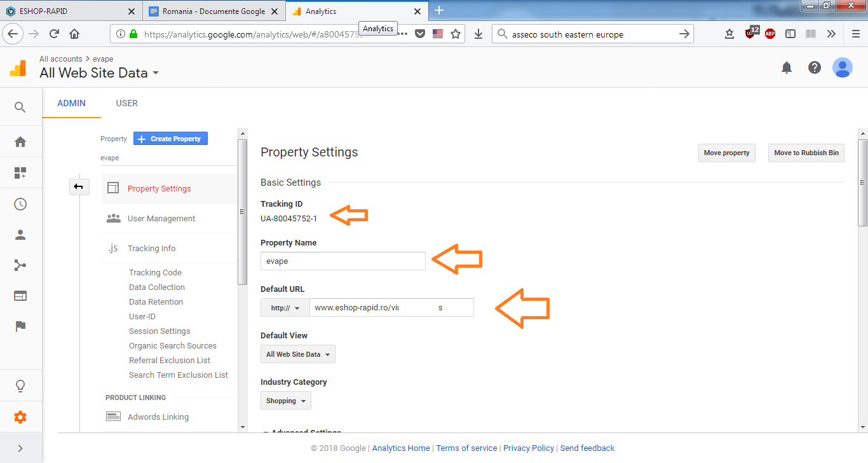Click the uBlock extension icon with badge 12
Image resolution: width=868 pixels, height=463 pixels.
751,33
